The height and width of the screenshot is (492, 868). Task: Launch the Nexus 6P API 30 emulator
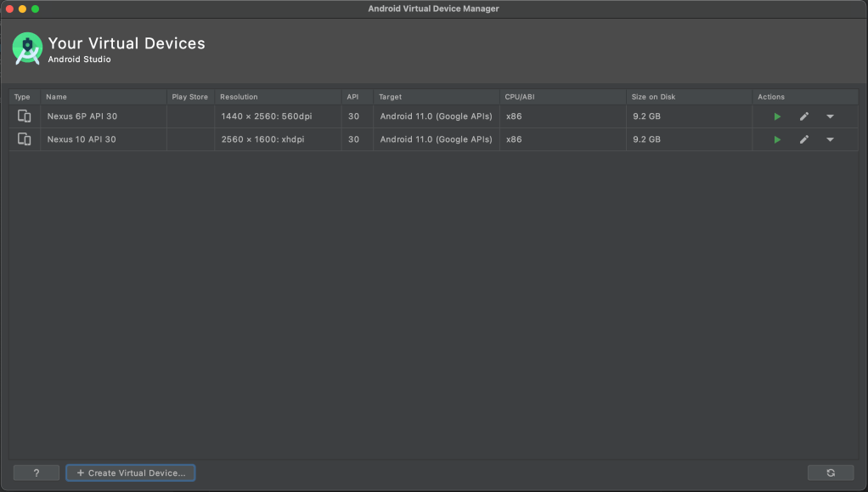(777, 116)
